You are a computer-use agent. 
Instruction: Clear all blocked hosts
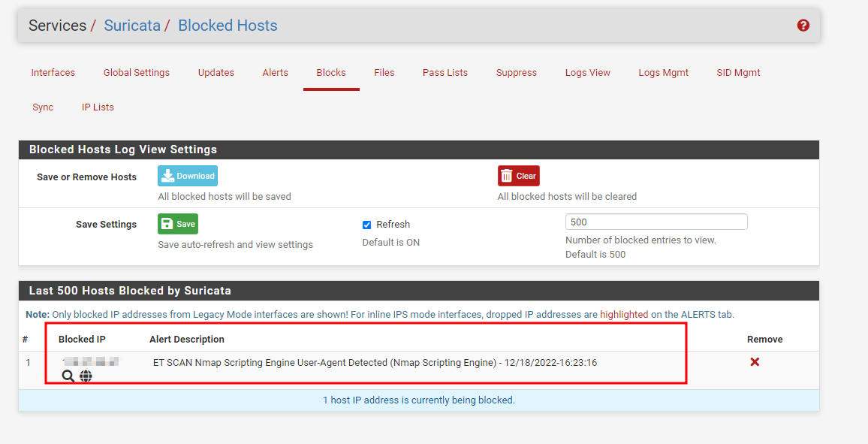(518, 176)
